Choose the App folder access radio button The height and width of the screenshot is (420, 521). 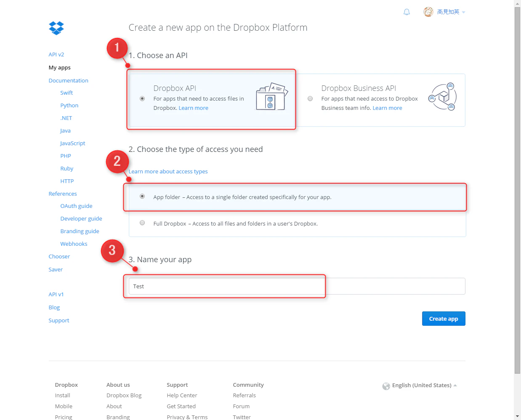pos(142,196)
